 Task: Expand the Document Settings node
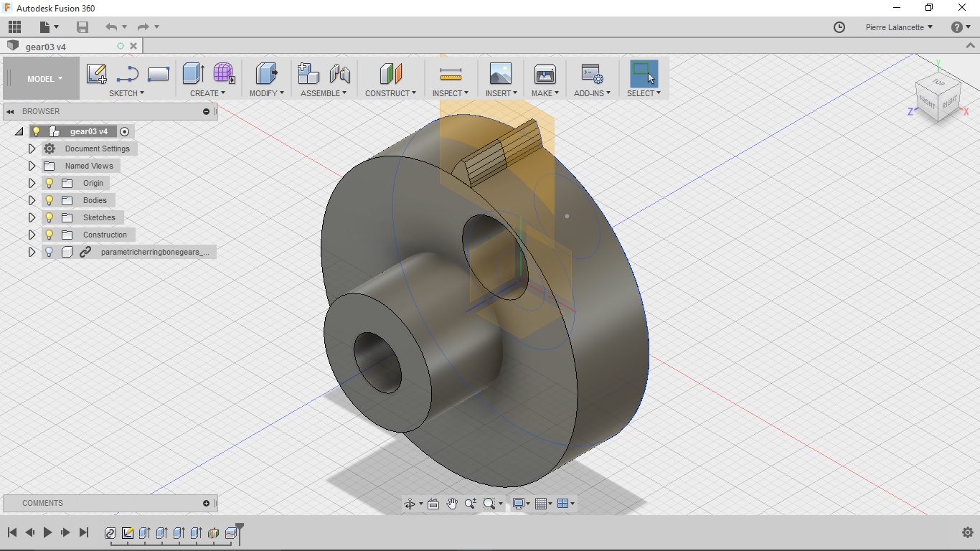(x=32, y=149)
